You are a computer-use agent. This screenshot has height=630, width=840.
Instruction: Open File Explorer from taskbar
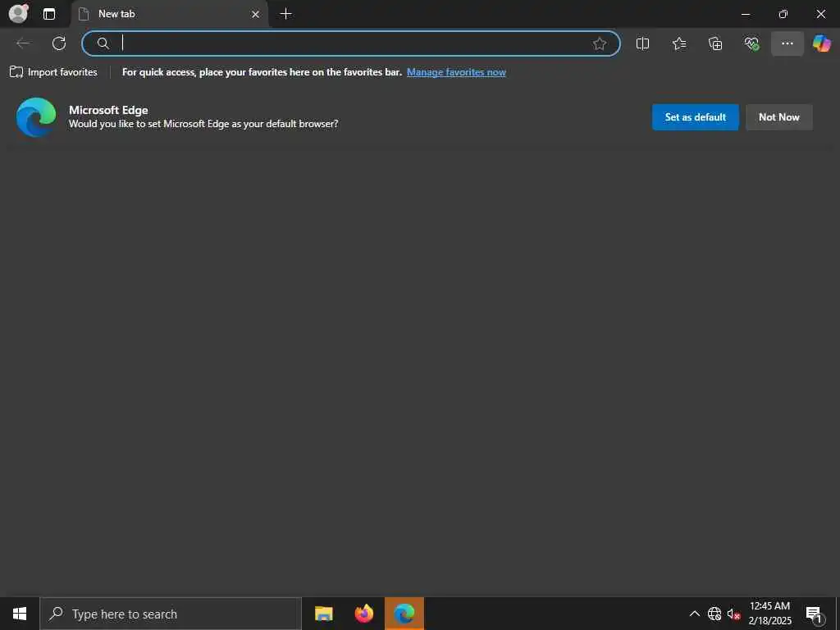[x=323, y=614]
